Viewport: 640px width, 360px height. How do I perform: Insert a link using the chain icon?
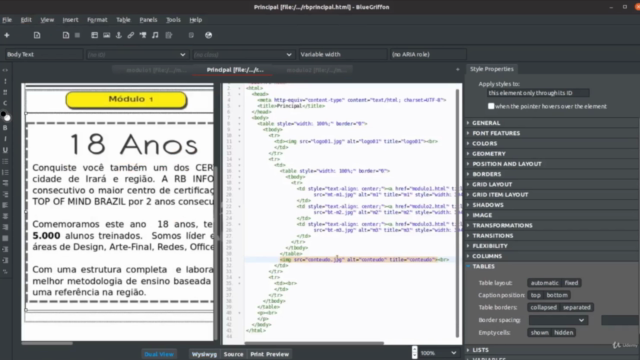(131, 35)
